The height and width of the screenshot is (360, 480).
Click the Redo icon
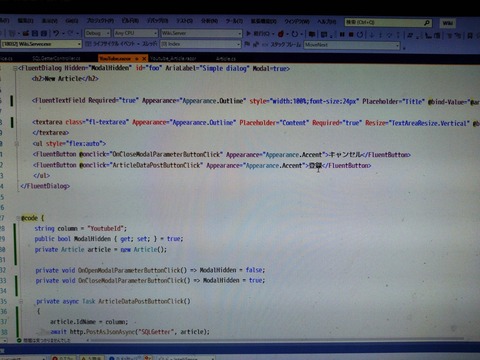(x=70, y=33)
